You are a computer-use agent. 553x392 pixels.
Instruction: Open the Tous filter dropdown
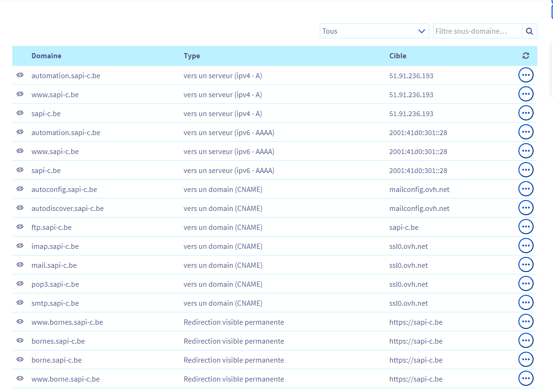(x=374, y=31)
